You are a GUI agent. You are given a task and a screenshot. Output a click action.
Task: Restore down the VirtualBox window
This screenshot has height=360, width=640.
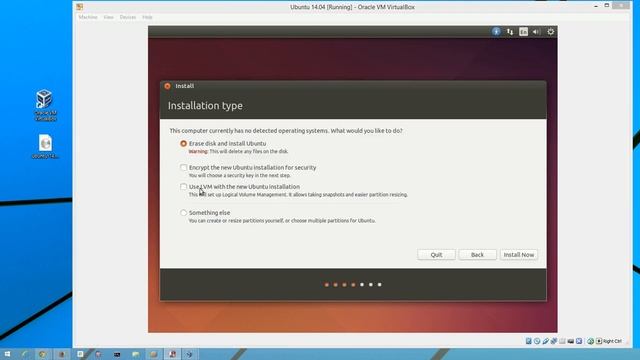607,5
